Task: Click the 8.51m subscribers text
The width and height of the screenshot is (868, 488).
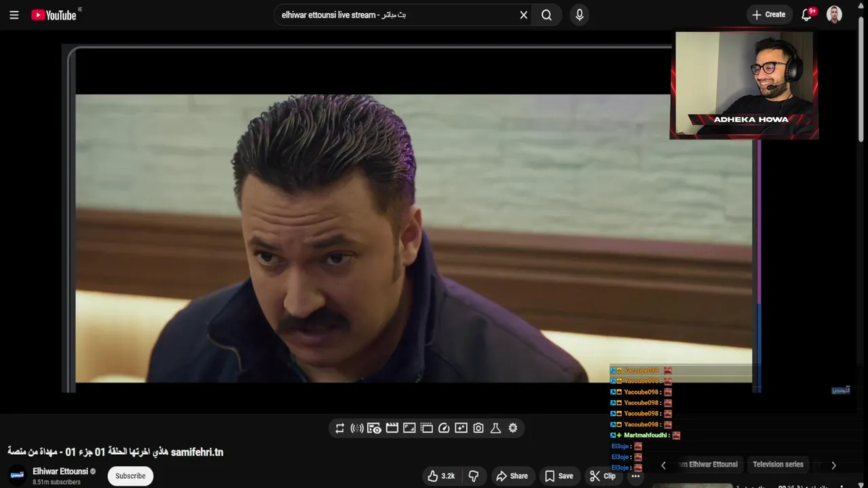Action: point(56,483)
